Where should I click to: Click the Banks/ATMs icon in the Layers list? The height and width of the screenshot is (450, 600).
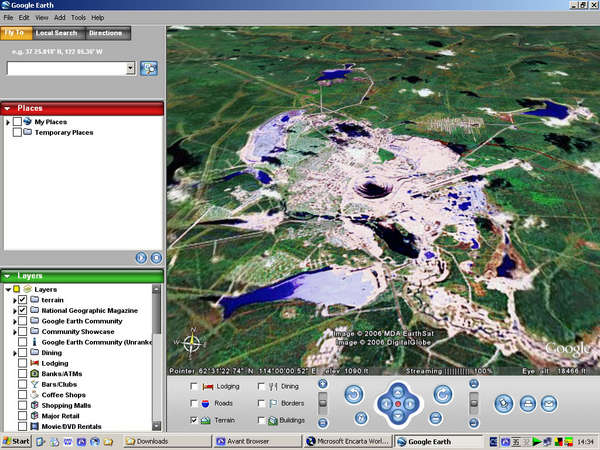(34, 373)
